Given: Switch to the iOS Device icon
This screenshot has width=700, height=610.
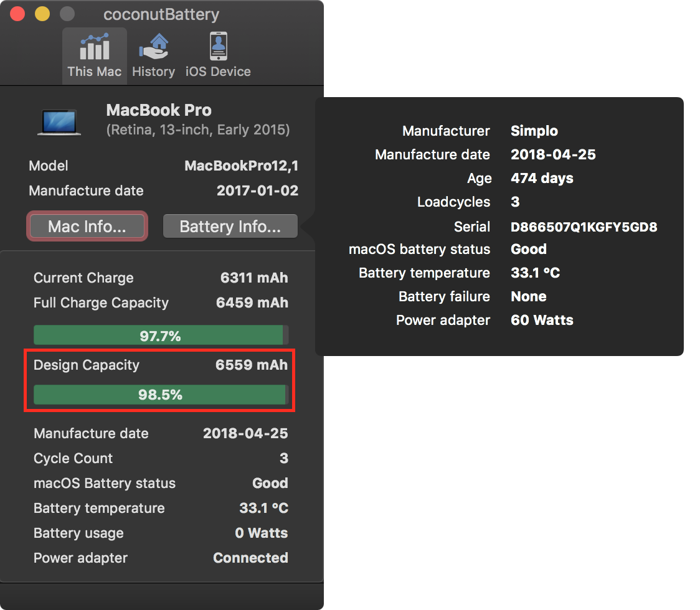Looking at the screenshot, I should tap(219, 46).
